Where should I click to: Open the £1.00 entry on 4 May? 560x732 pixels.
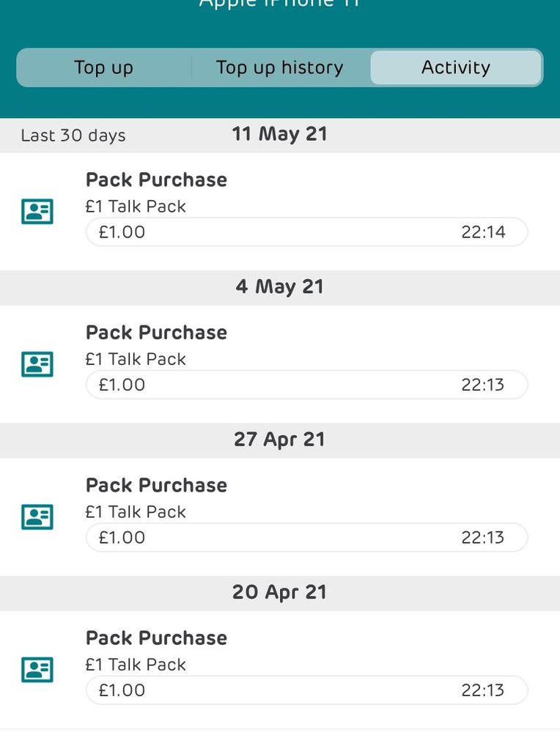[307, 385]
